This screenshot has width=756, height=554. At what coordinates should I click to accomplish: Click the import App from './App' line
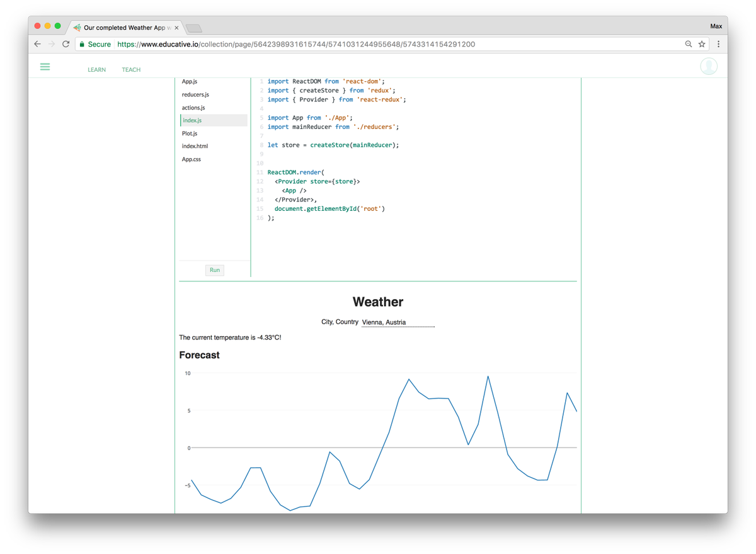point(310,118)
